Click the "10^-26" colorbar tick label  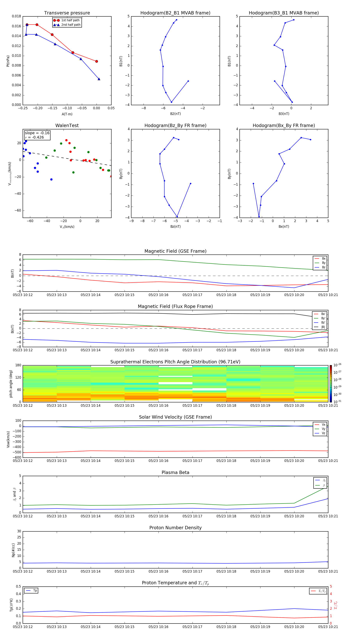tap(337, 365)
